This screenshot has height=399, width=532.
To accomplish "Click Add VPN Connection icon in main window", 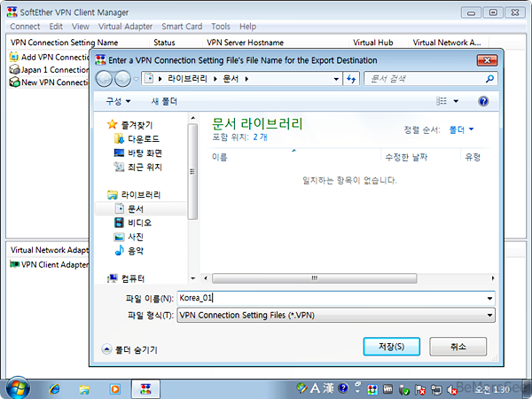I will coord(14,57).
